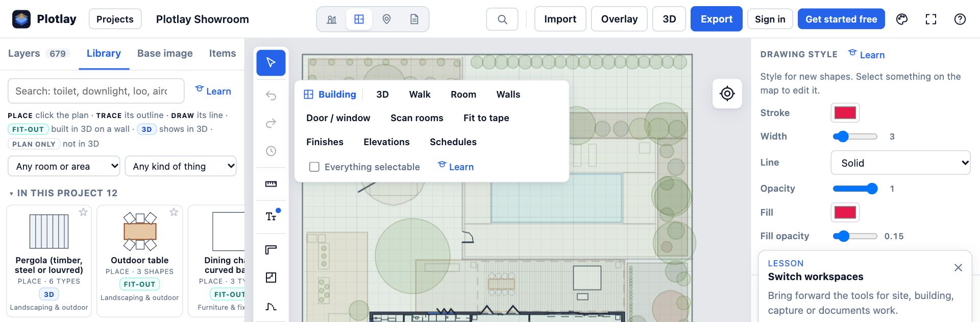Adjust the Width slider
The image size is (980, 322).
click(x=855, y=136)
